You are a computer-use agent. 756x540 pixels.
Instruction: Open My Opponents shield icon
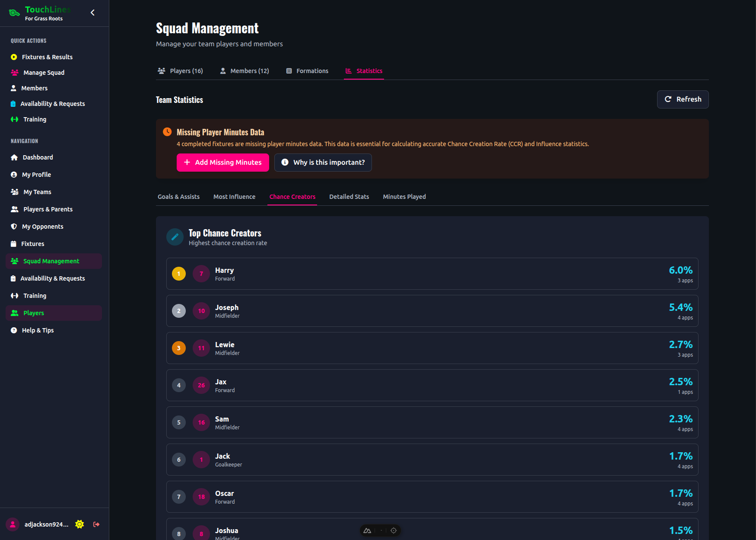click(14, 227)
